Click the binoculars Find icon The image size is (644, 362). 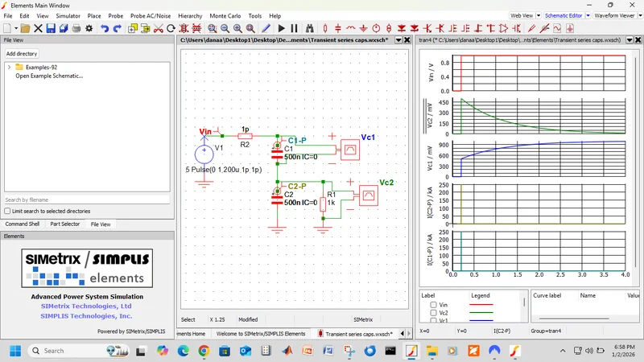(309, 28)
